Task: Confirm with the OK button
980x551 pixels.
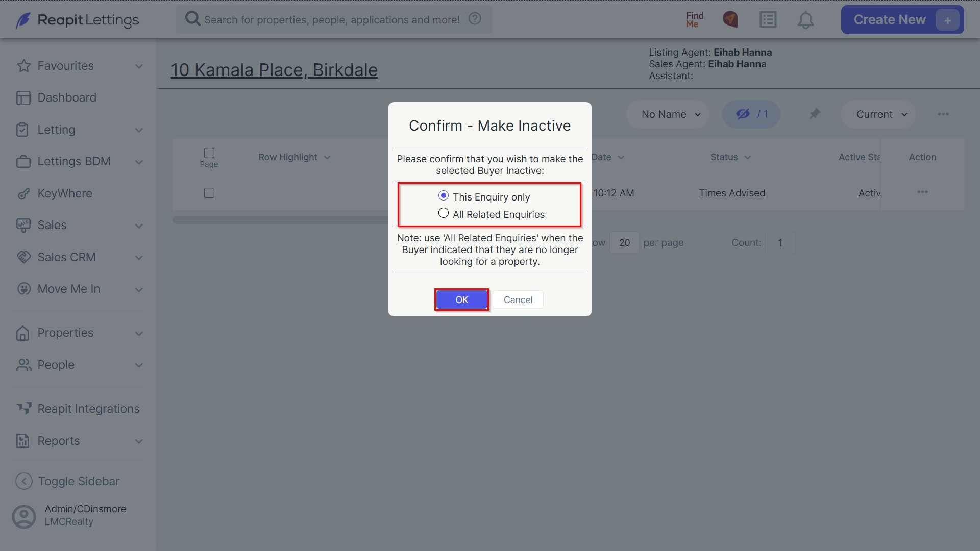Action: 461,299
